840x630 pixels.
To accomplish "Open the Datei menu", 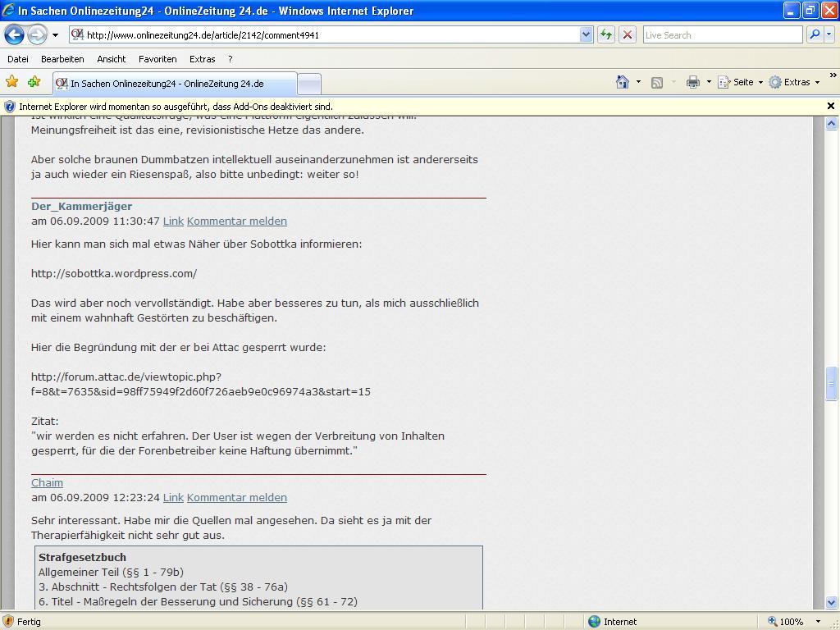I will pos(18,59).
